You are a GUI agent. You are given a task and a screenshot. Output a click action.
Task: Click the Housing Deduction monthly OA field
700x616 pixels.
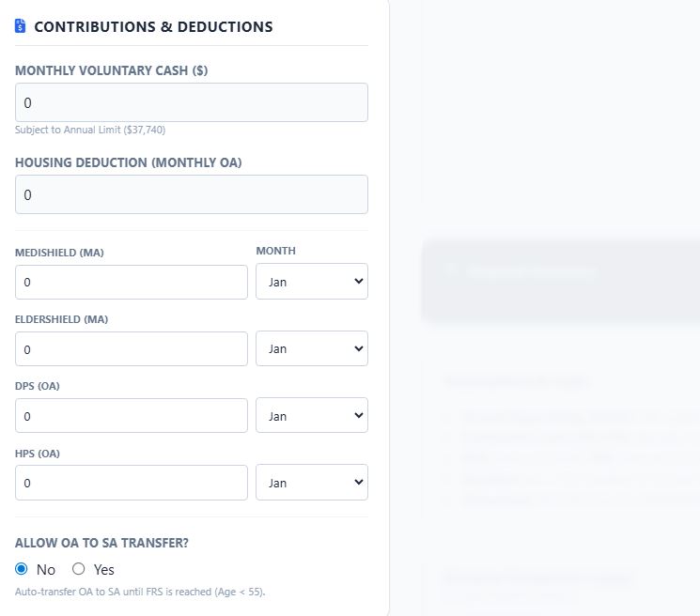point(191,194)
